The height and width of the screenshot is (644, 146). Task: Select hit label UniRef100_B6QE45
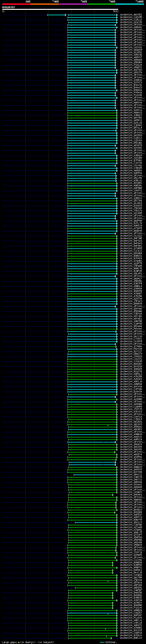pos(131,231)
